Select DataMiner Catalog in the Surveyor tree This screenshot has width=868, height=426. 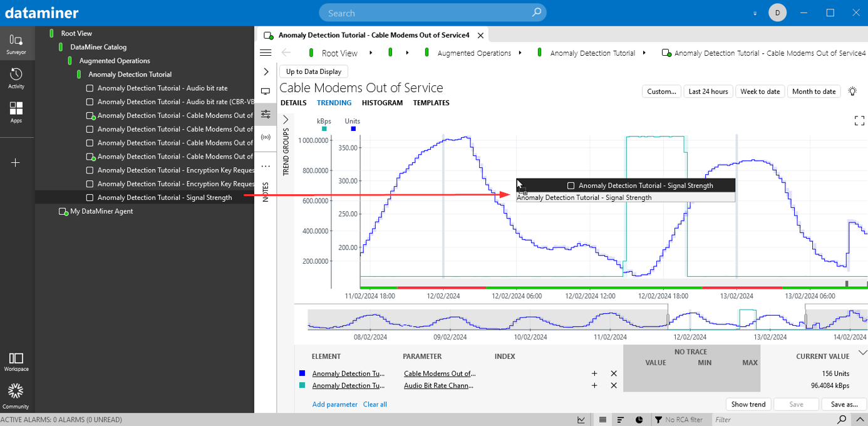(98, 47)
